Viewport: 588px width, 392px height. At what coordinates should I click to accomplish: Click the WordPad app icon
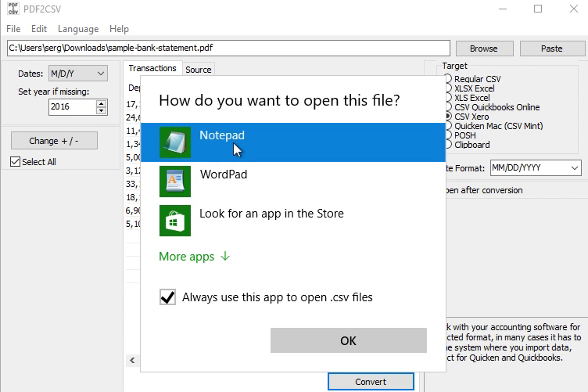click(x=175, y=182)
